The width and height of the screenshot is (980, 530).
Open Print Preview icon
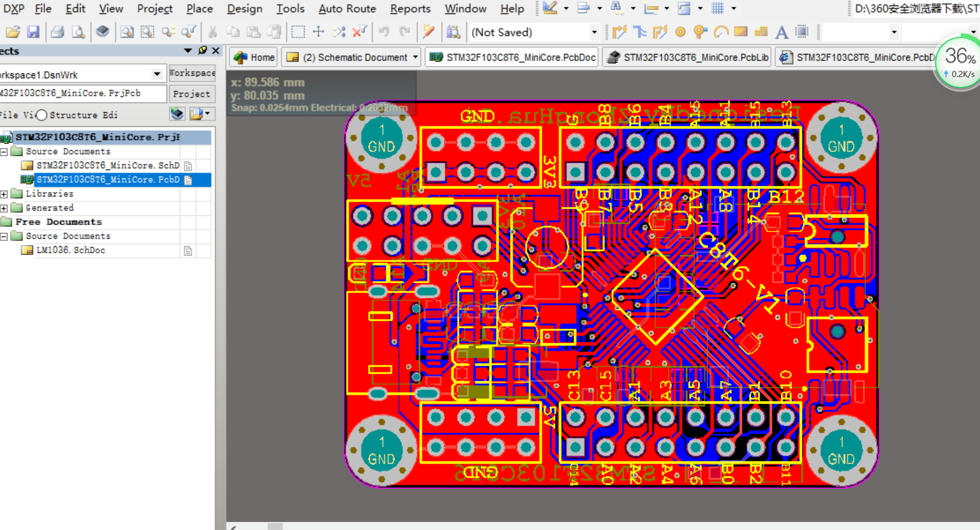(x=78, y=32)
